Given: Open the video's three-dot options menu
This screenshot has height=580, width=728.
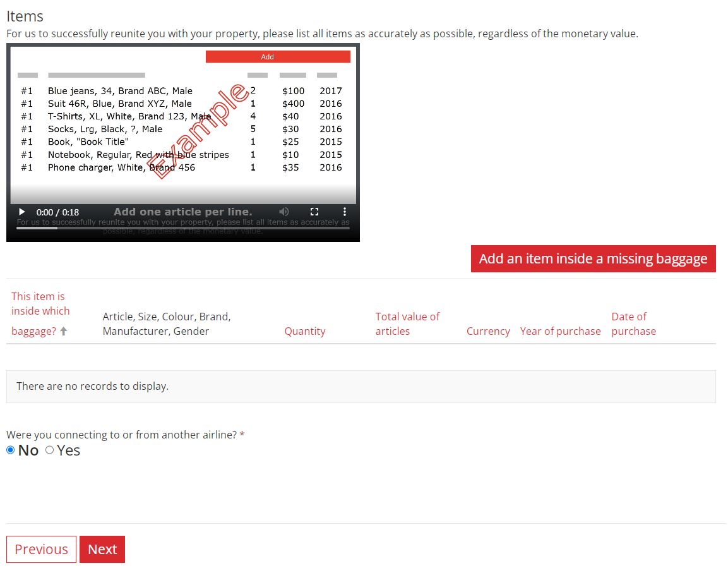Looking at the screenshot, I should click(345, 212).
